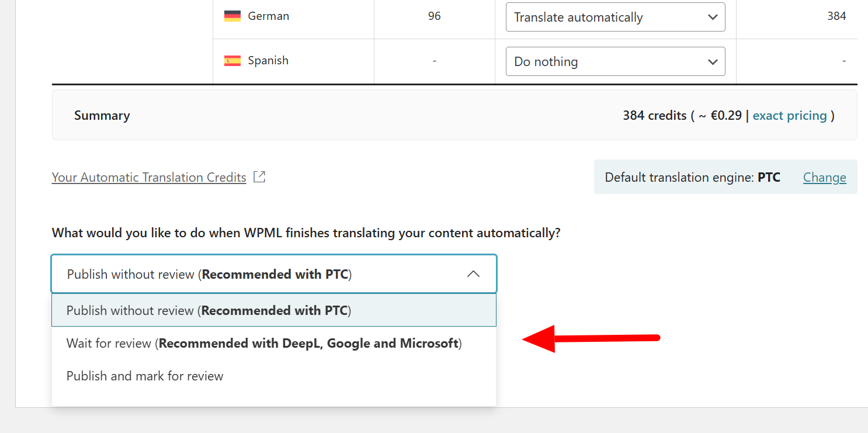This screenshot has width=868, height=433.
Task: Click the chevron arrow on Spanish's Do nothing dropdown
Action: click(x=713, y=62)
